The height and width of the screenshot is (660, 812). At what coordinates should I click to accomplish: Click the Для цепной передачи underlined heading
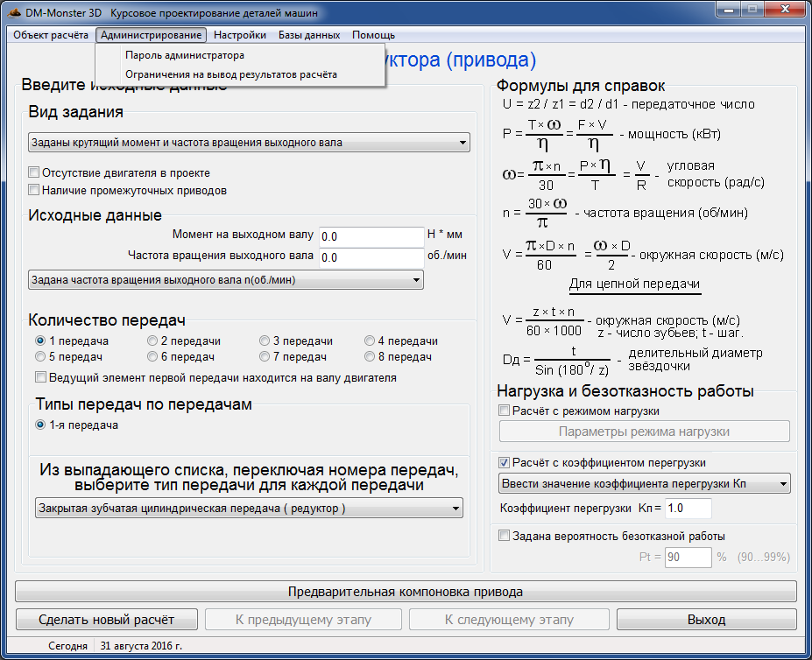(x=634, y=284)
